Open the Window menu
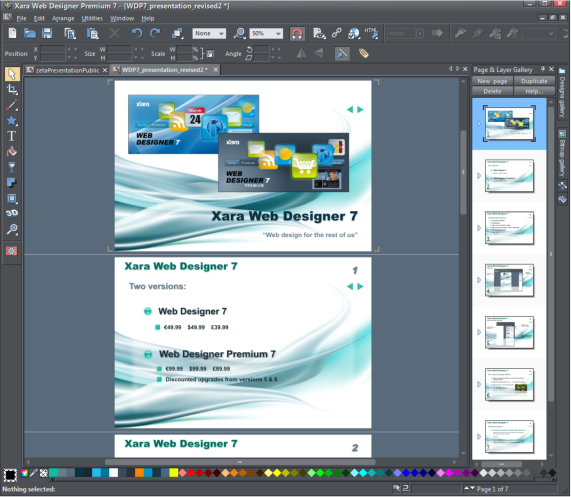This screenshot has width=571, height=497. tap(122, 18)
